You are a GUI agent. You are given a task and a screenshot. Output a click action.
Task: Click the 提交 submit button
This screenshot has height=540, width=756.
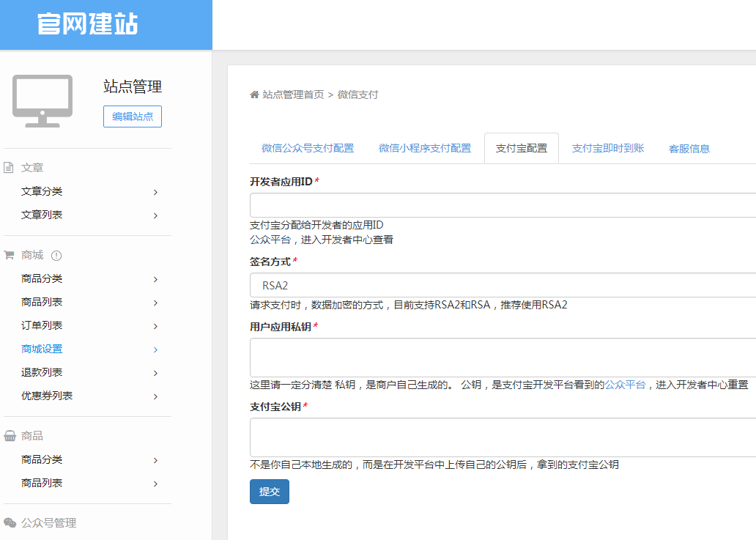(x=269, y=492)
